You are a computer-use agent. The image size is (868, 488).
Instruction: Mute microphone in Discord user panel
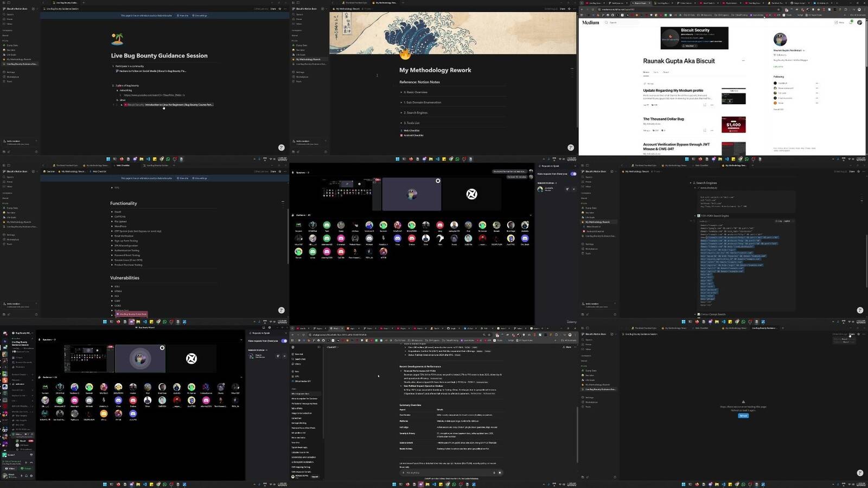(x=21, y=476)
